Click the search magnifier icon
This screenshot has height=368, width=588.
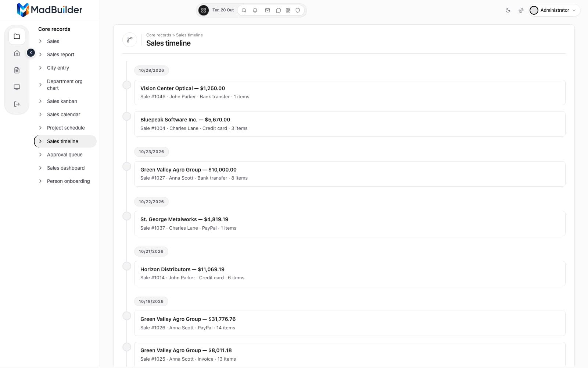(x=244, y=10)
